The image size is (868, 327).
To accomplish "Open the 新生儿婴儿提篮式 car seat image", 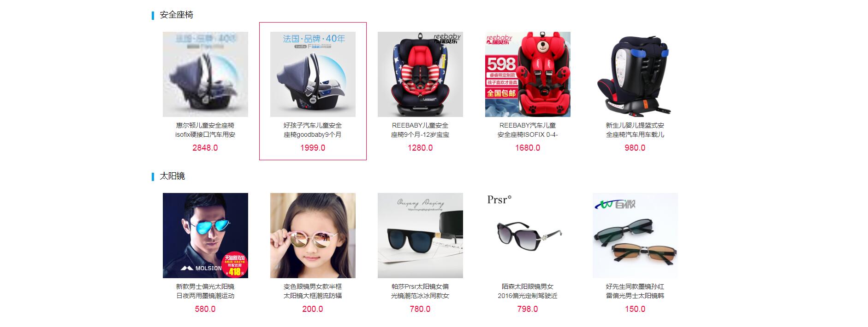I will [x=635, y=74].
